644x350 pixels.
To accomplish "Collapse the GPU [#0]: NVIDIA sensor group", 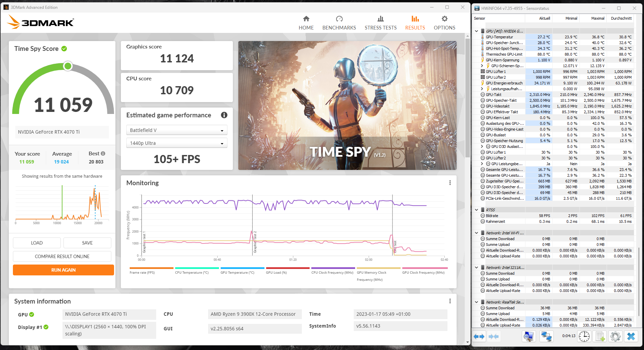I will (x=476, y=31).
